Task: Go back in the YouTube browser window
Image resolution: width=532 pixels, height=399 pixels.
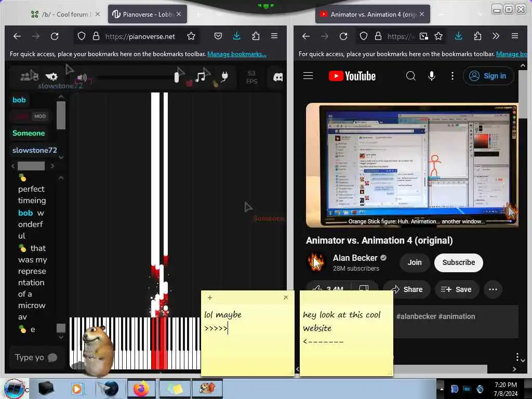Action: click(x=305, y=36)
